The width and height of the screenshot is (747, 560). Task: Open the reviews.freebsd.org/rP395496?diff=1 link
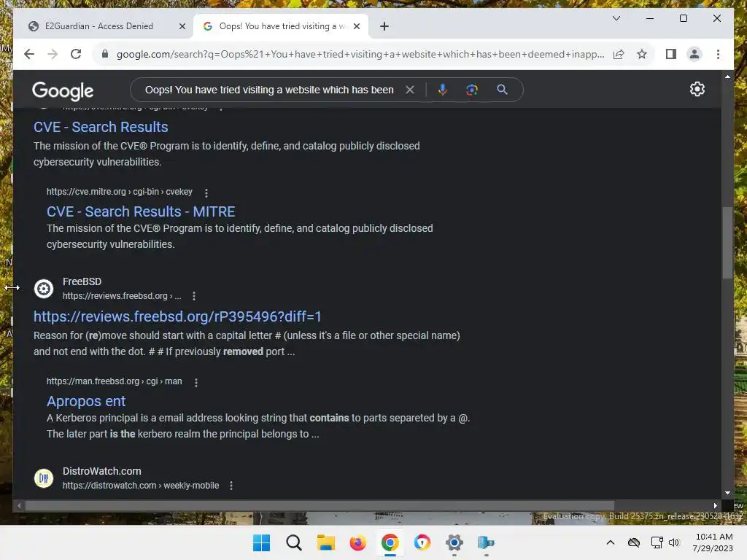click(177, 316)
